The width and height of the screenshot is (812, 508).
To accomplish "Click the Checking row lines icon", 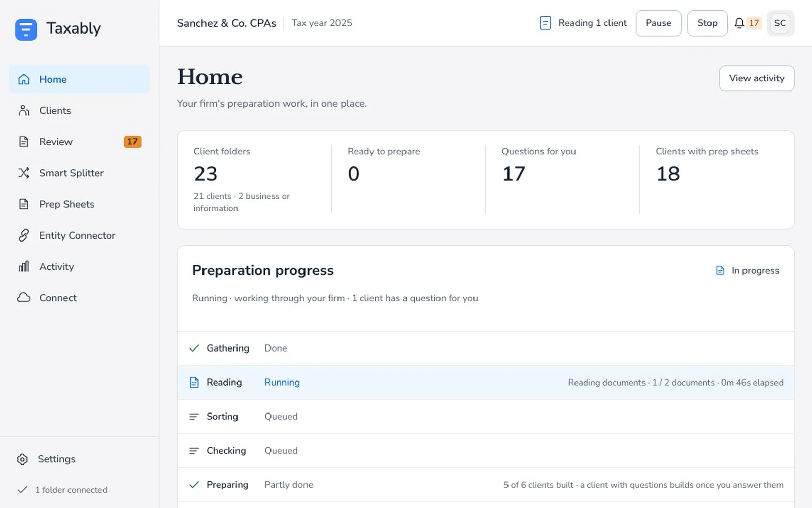I will click(x=194, y=451).
